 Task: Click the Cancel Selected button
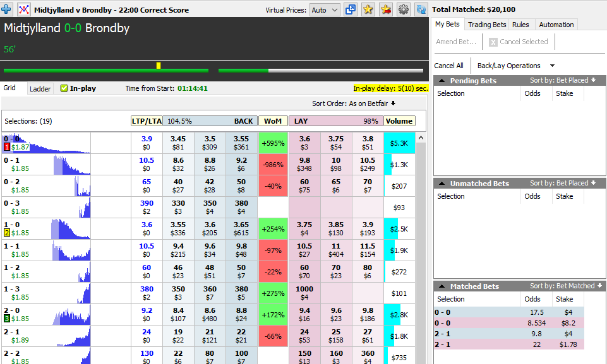(x=519, y=42)
